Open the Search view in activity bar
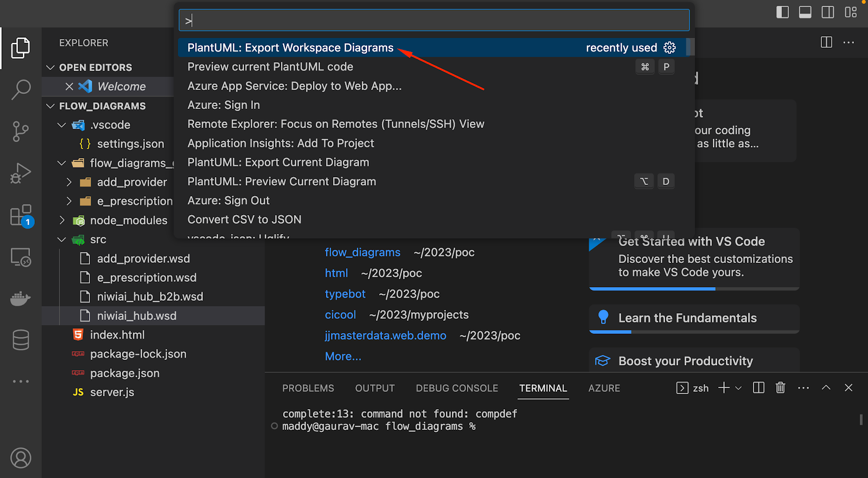 point(21,89)
